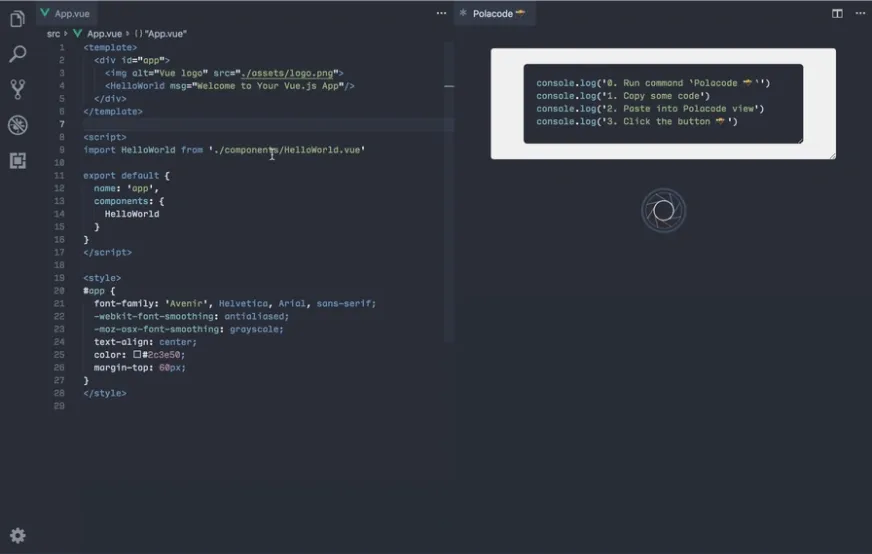Click the Polacode camera shutter button

663,210
